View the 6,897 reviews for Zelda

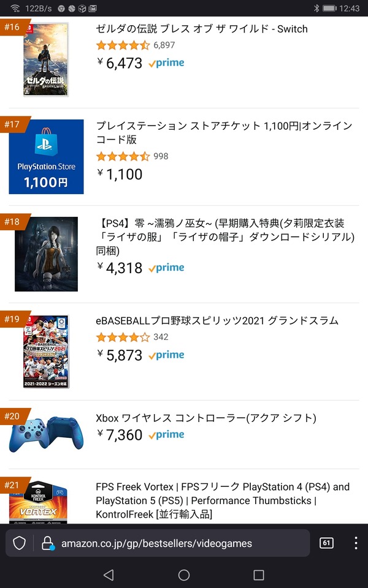(x=164, y=45)
